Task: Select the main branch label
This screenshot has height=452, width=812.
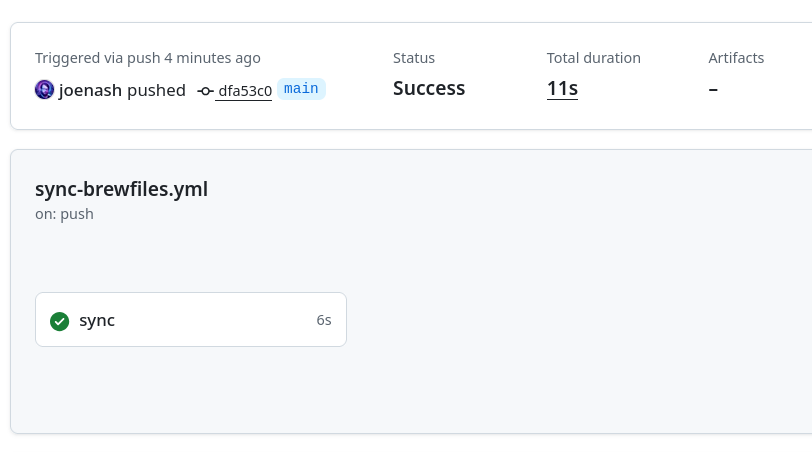Action: [x=301, y=89]
